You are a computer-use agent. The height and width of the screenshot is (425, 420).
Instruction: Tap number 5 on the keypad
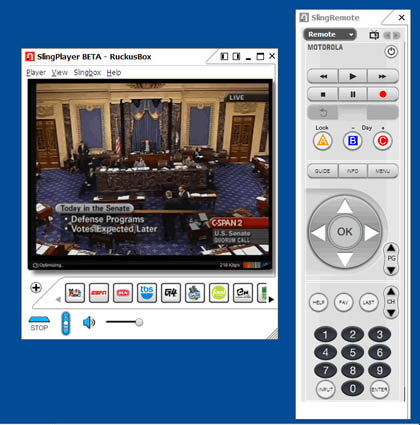(x=352, y=352)
